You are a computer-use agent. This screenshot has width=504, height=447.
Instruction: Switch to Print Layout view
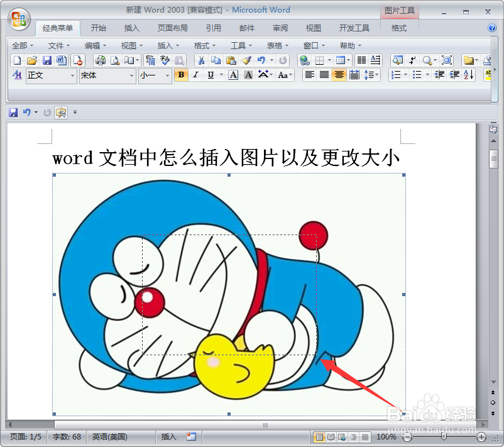coord(319,437)
